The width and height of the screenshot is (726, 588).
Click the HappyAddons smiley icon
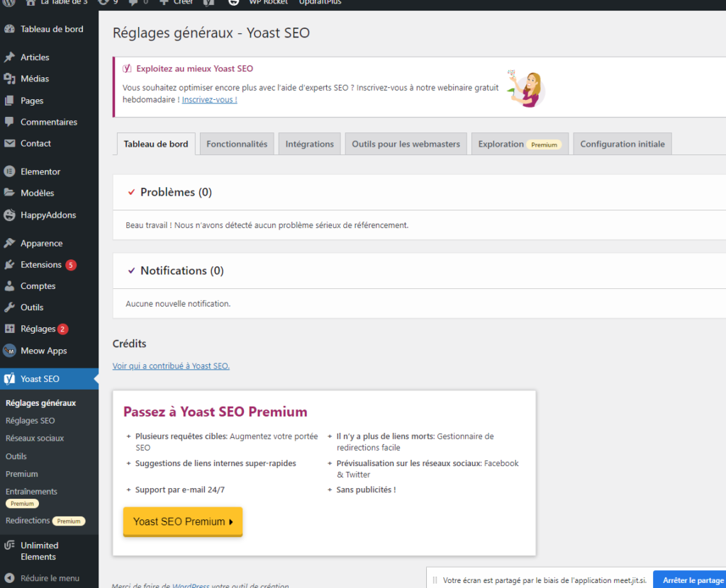pos(9,215)
